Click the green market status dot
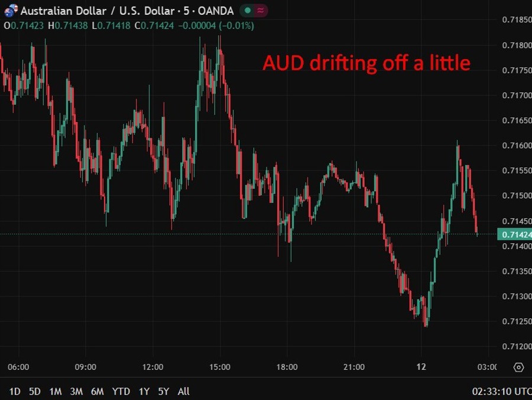The width and height of the screenshot is (532, 400). click(248, 11)
